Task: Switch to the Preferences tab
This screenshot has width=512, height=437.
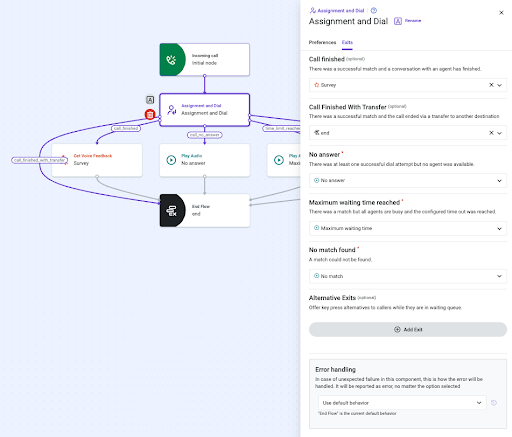Action: point(322,42)
